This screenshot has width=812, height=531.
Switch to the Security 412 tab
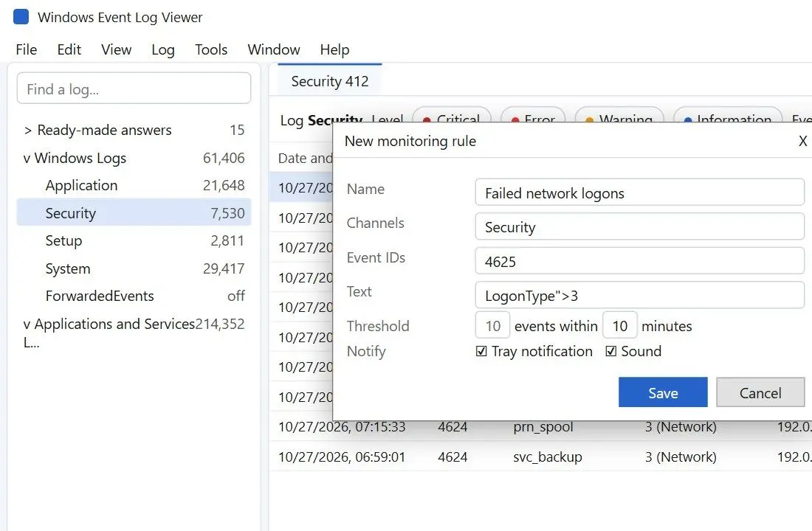(330, 81)
